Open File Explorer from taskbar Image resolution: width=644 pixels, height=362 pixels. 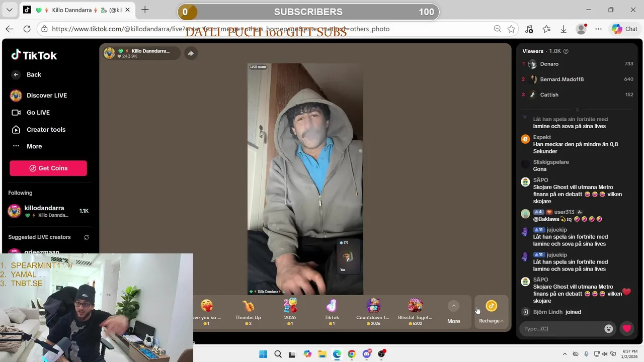click(322, 354)
